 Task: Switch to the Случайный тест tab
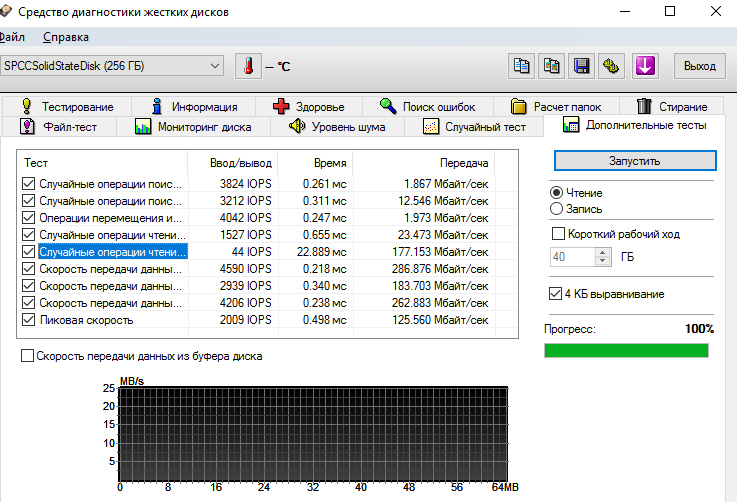(474, 127)
